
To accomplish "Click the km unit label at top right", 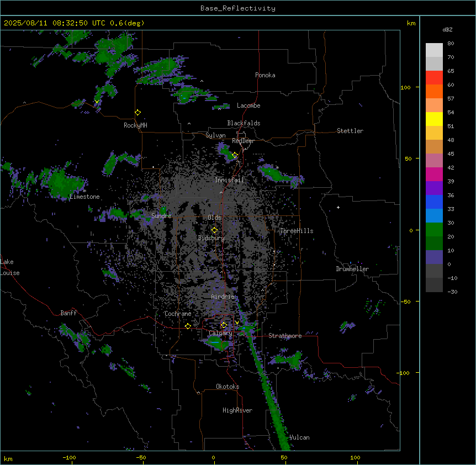I will tap(411, 23).
